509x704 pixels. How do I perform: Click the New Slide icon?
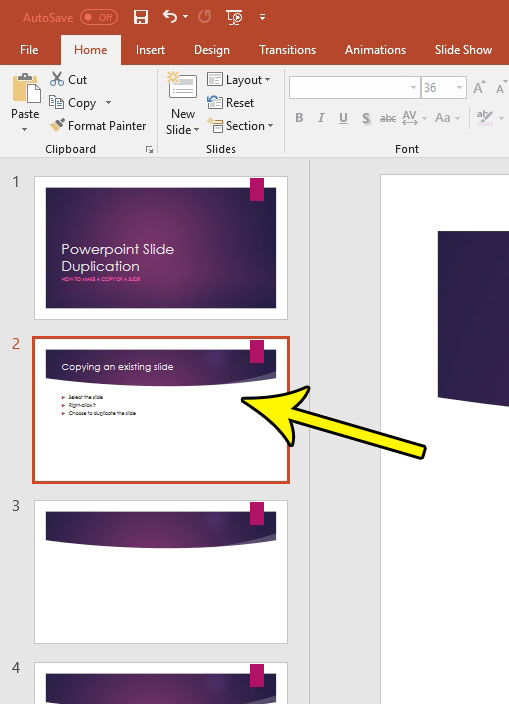(182, 86)
